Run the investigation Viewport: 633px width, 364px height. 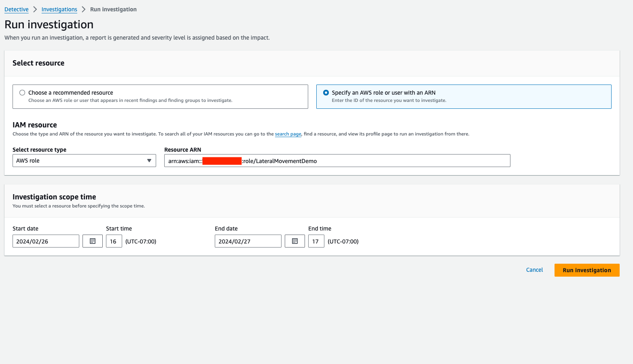[586, 270]
